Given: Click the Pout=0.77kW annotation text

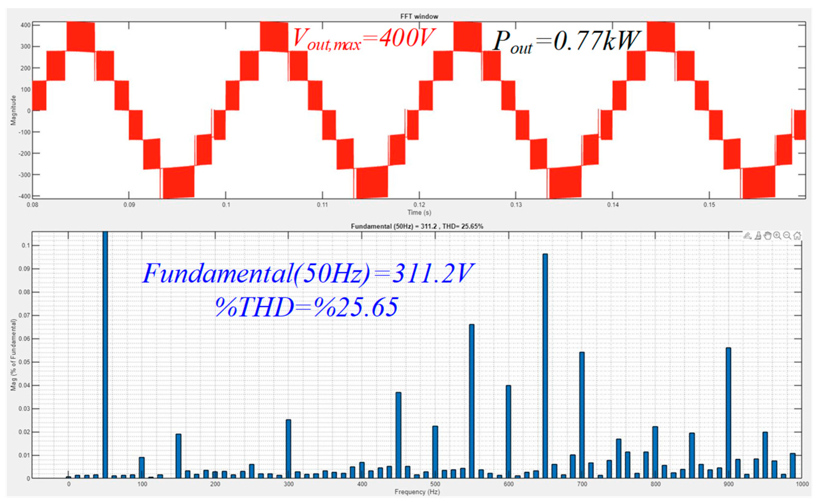Looking at the screenshot, I should tap(566, 41).
